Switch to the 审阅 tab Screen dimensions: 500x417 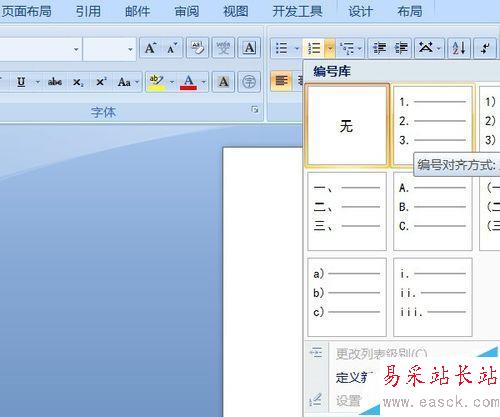tap(187, 12)
